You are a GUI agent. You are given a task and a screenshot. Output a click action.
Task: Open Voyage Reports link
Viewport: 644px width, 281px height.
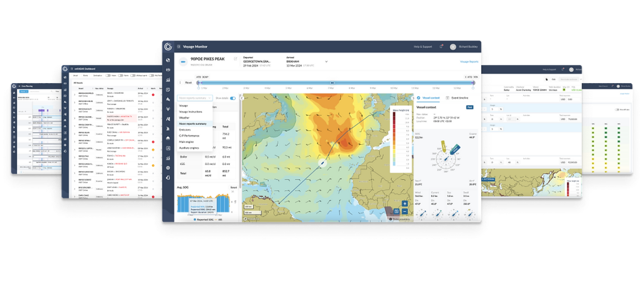469,62
